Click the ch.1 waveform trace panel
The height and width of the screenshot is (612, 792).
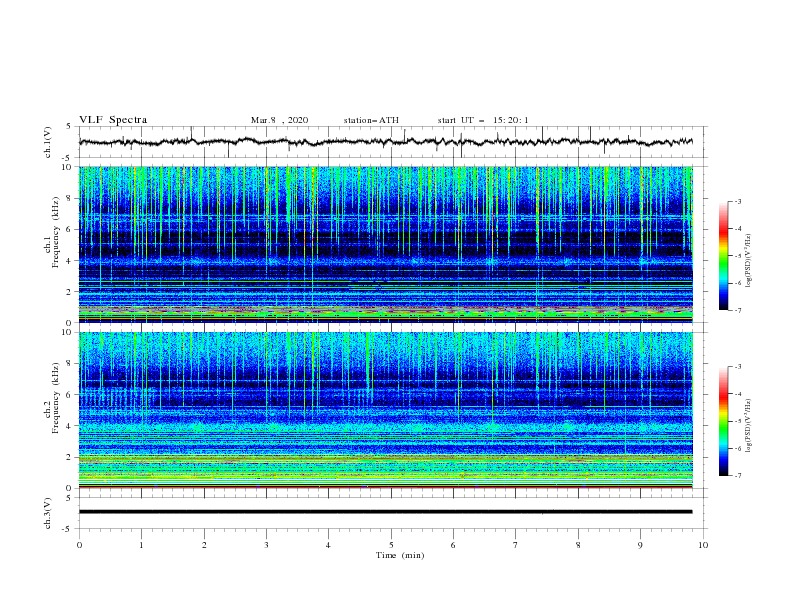pos(393,142)
